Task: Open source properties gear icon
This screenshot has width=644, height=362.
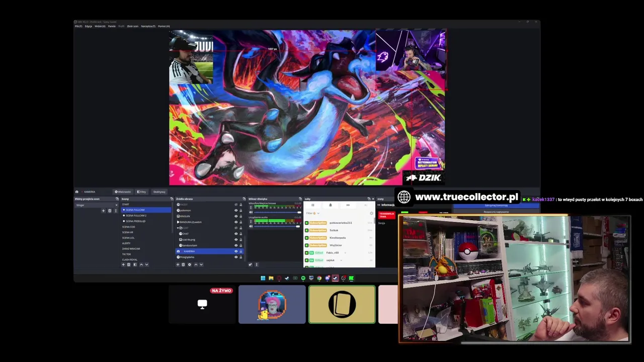Action: coord(190,264)
